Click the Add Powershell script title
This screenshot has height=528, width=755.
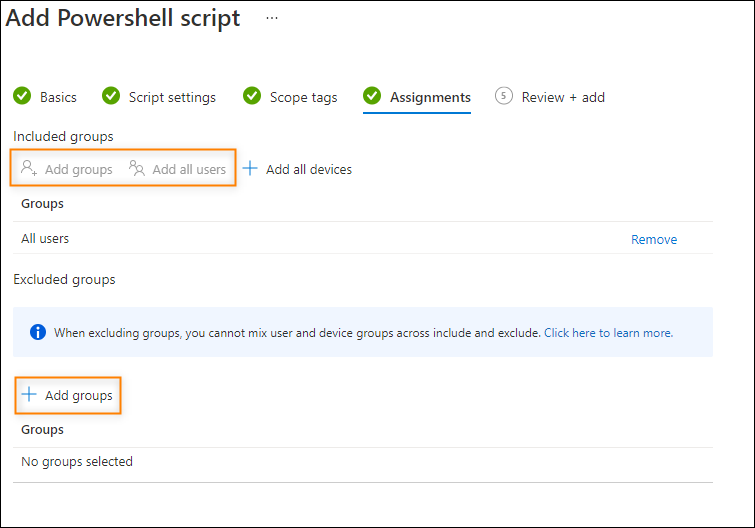123,18
